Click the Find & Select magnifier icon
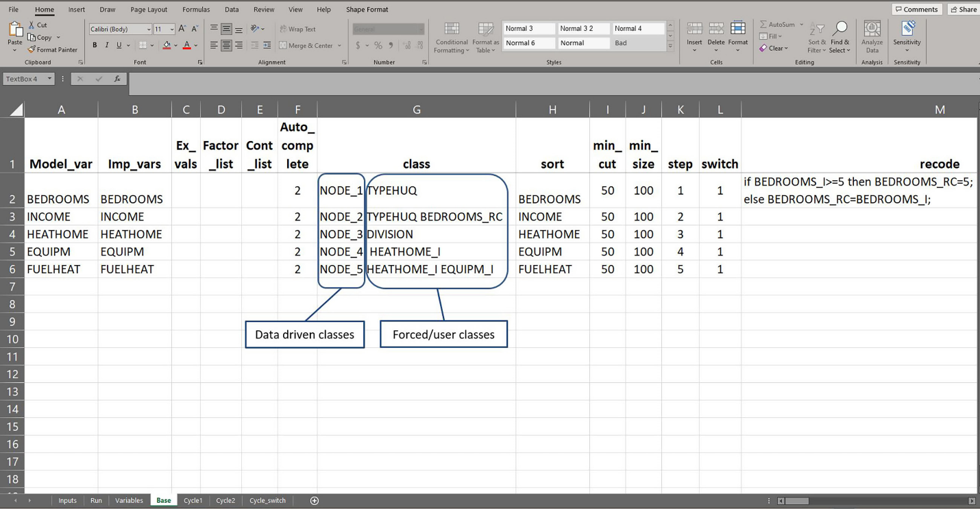 click(840, 29)
